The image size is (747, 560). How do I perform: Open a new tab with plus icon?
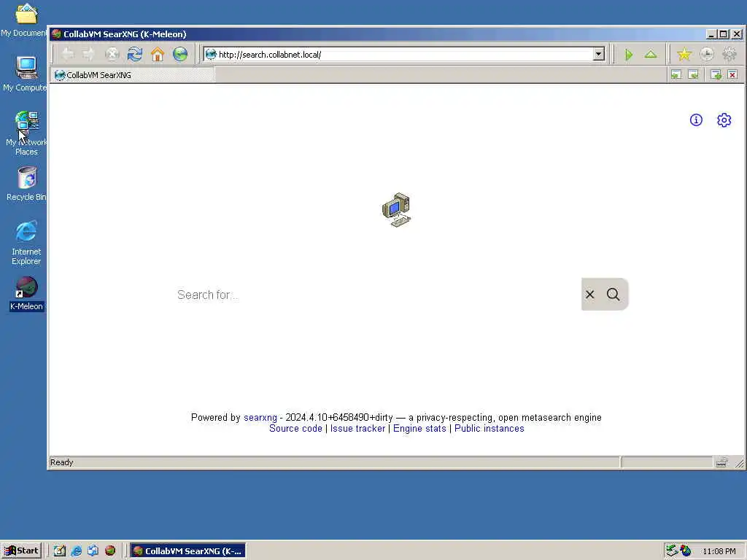point(716,75)
